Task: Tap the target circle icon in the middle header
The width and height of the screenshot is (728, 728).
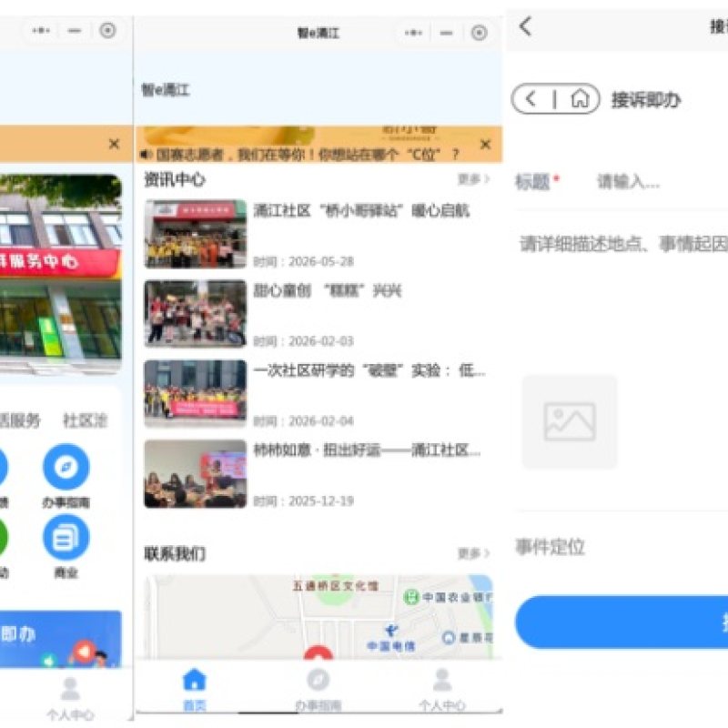Action: (x=480, y=33)
